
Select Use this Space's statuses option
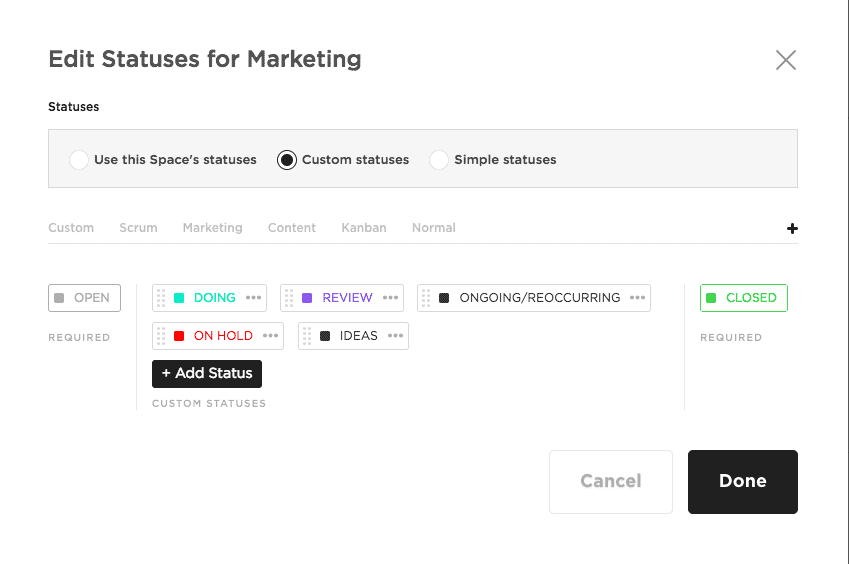point(78,160)
